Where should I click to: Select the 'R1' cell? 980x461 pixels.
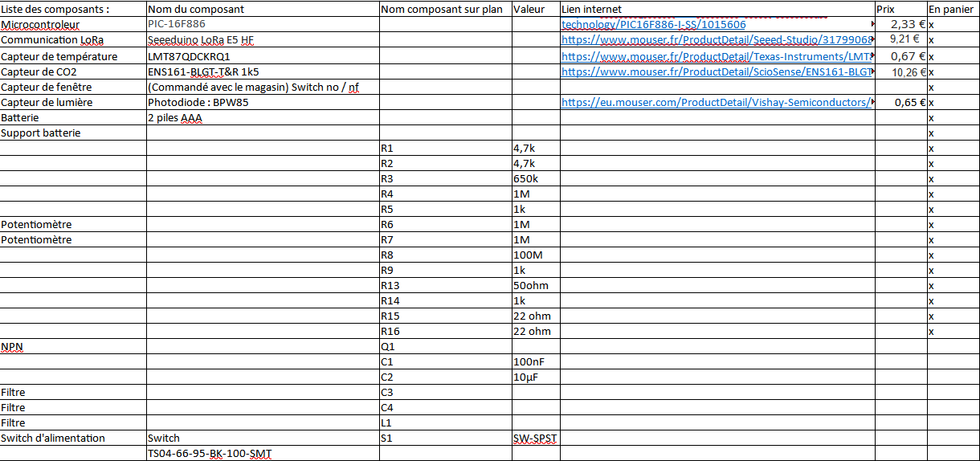pos(445,148)
